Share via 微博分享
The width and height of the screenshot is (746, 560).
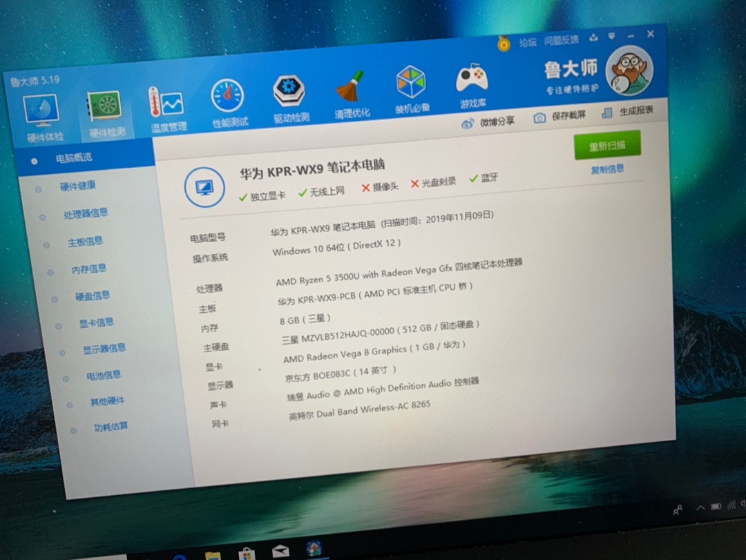pyautogui.click(x=488, y=122)
